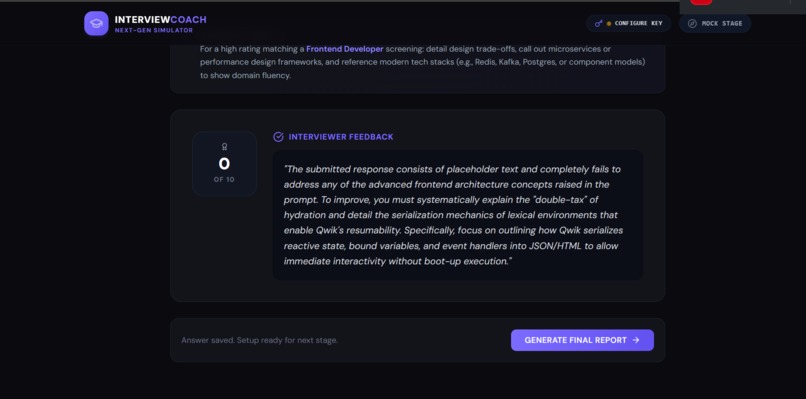Click the key icon in Configure Key
The image size is (806, 399).
pyautogui.click(x=598, y=24)
